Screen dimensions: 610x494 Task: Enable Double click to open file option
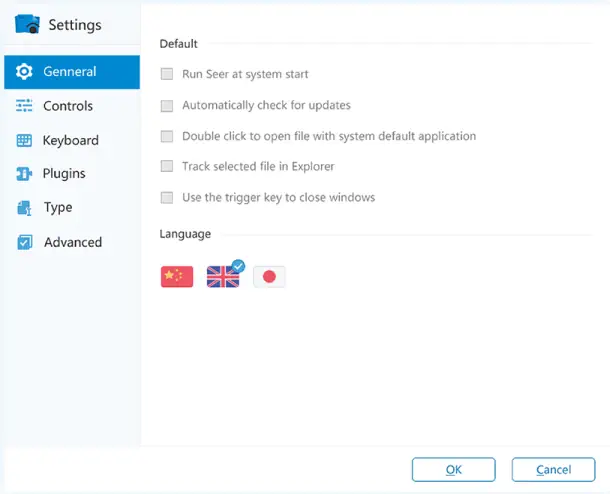tap(167, 136)
